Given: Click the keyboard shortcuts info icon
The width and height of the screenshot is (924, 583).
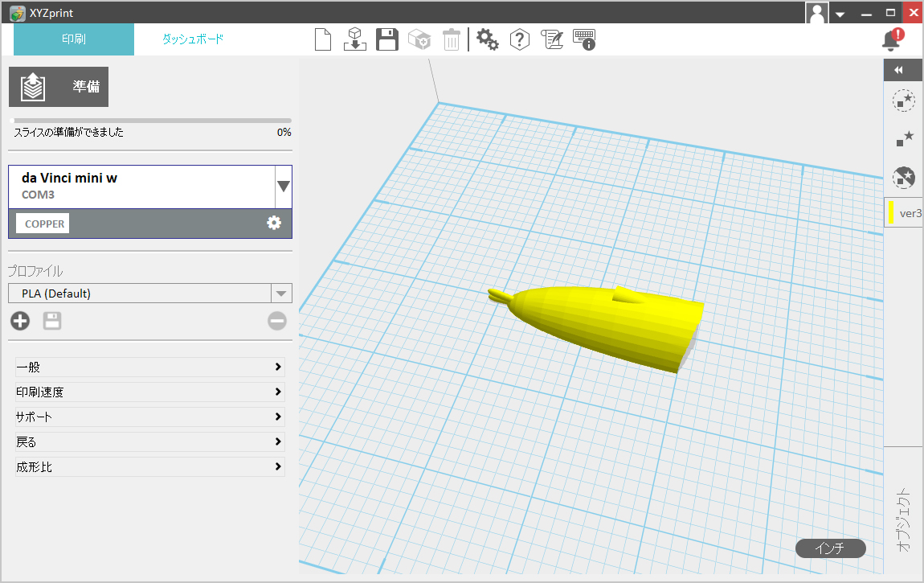Looking at the screenshot, I should point(584,39).
